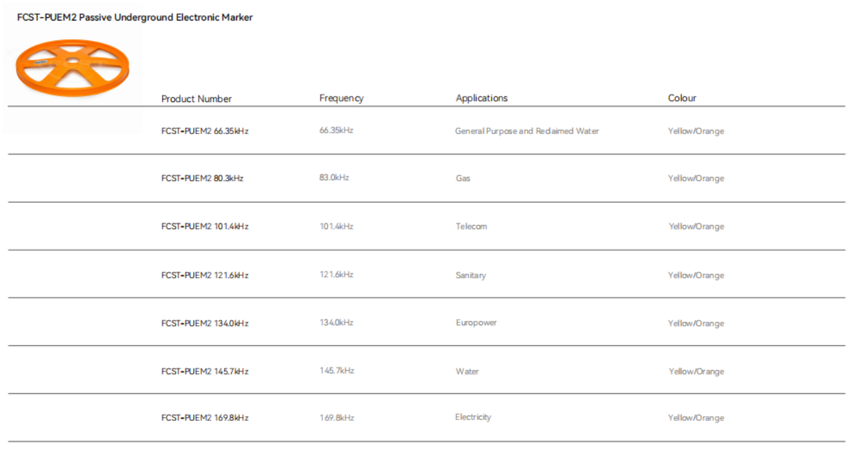Click Yellow/Orange colour in the Electricity row

click(695, 418)
